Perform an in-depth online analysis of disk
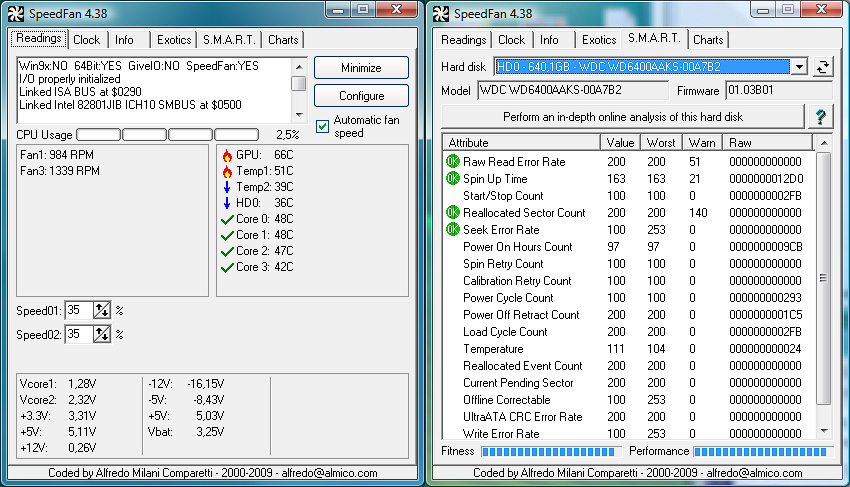Viewport: 850px width, 487px height. pyautogui.click(x=623, y=117)
